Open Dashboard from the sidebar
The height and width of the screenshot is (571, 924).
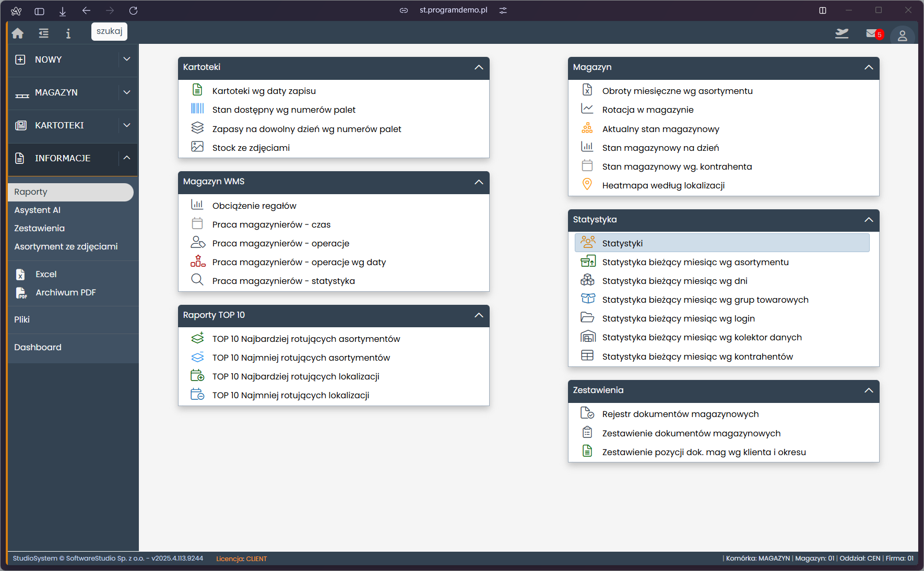(x=38, y=347)
